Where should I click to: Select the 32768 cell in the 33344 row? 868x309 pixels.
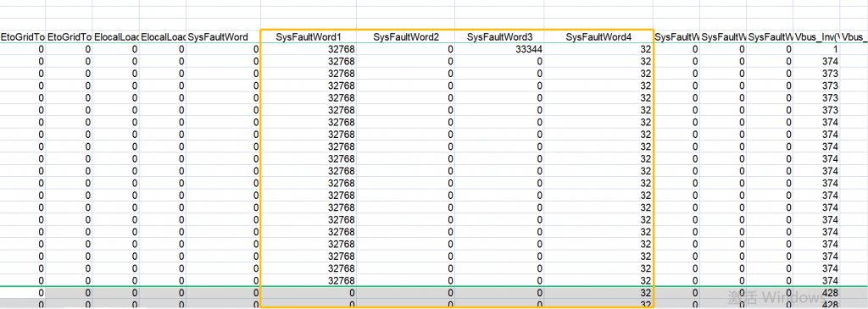[309, 49]
